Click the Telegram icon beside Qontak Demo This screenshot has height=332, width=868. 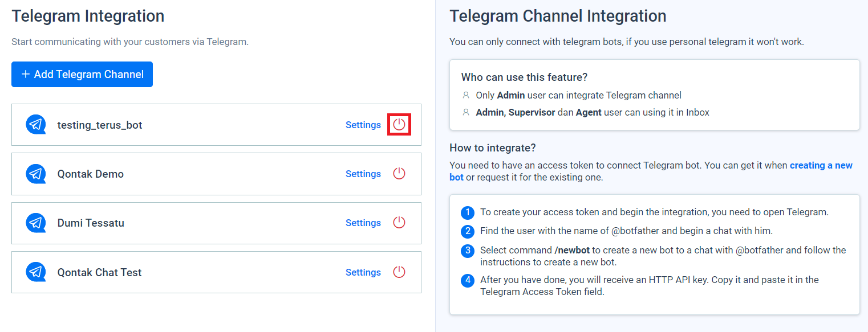coord(36,174)
